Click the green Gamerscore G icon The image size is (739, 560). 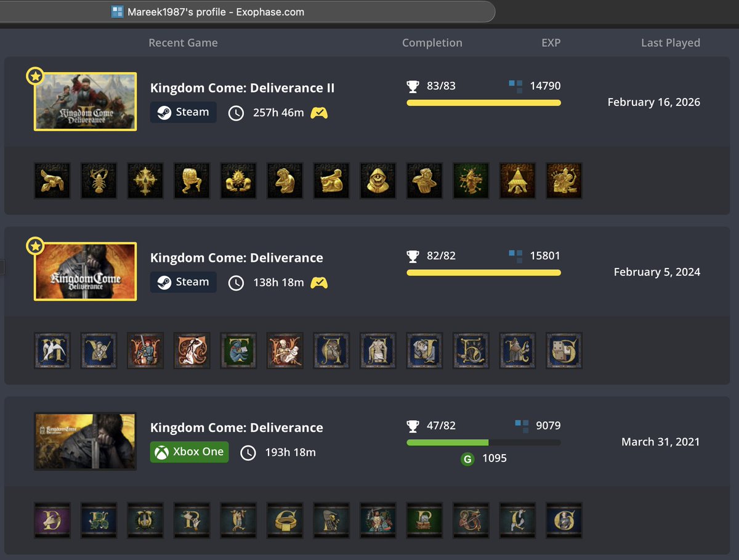point(467,459)
